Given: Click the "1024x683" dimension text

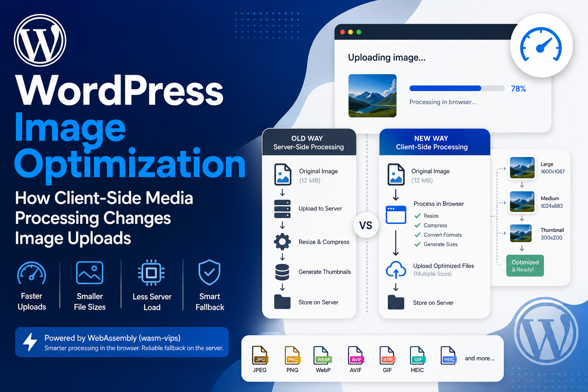Looking at the screenshot, I should (552, 206).
